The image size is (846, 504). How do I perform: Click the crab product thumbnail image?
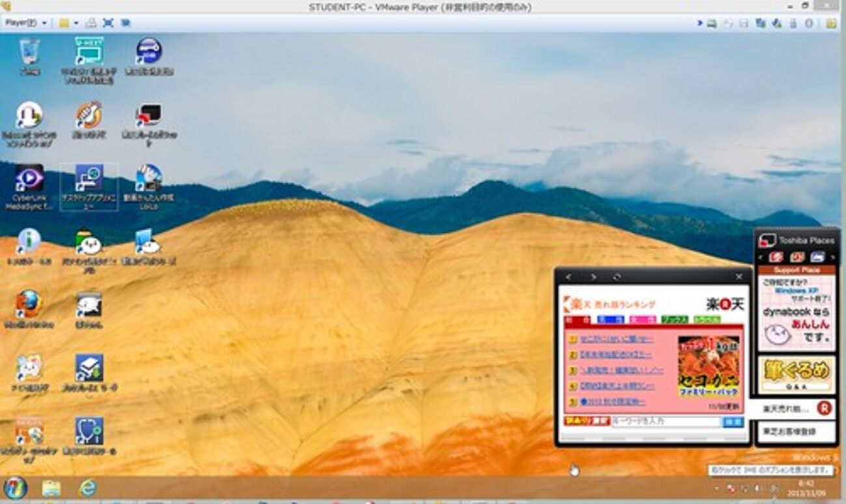708,367
